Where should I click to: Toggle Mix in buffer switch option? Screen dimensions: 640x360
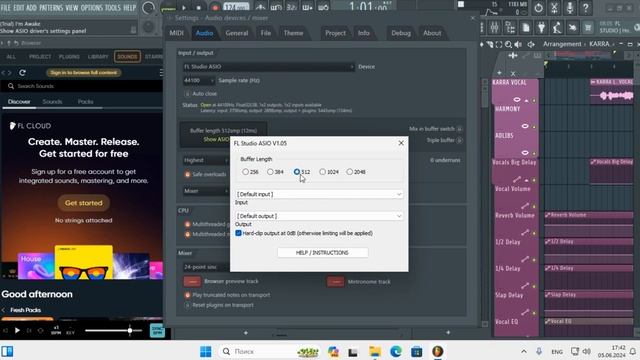pos(460,129)
